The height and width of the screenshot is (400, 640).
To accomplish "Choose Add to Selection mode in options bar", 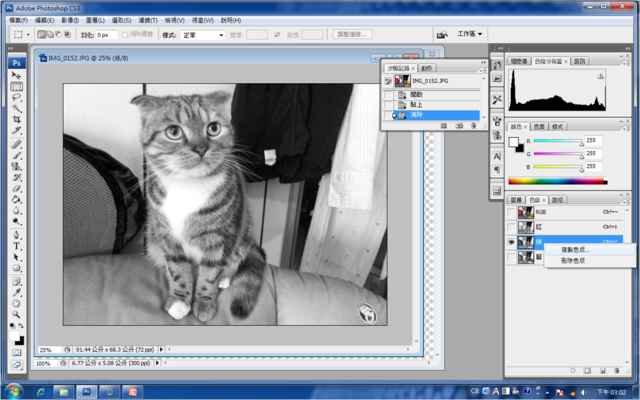I will pos(50,35).
